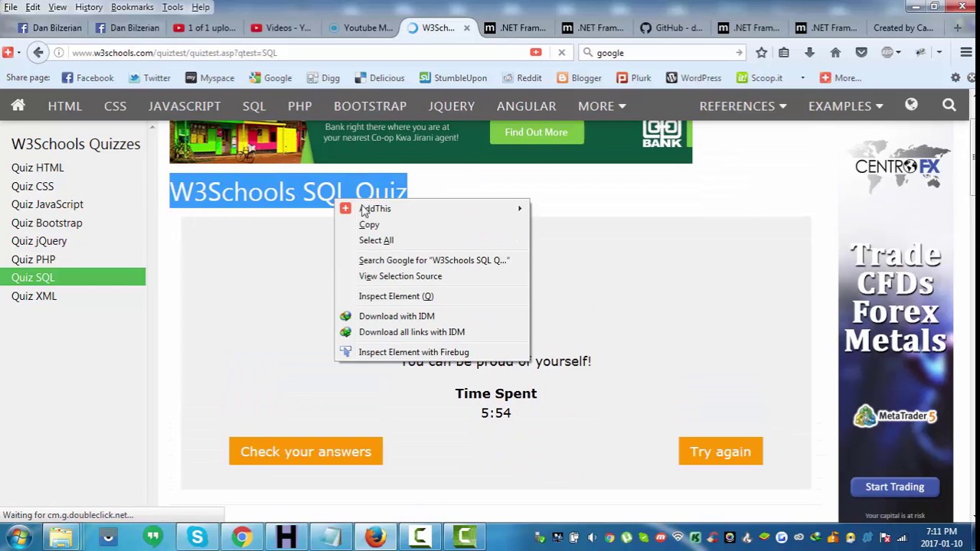Choose Download all links with IDM
The width and height of the screenshot is (980, 551).
tap(433, 332)
